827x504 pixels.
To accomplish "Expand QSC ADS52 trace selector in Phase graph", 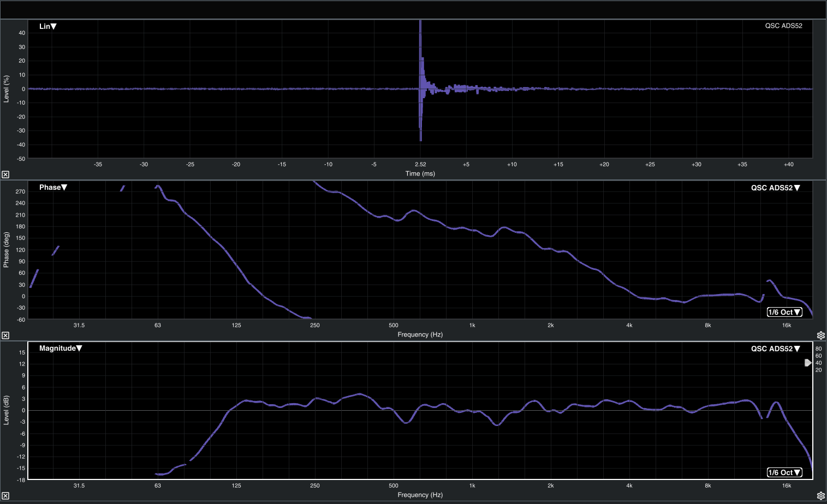I will (775, 188).
